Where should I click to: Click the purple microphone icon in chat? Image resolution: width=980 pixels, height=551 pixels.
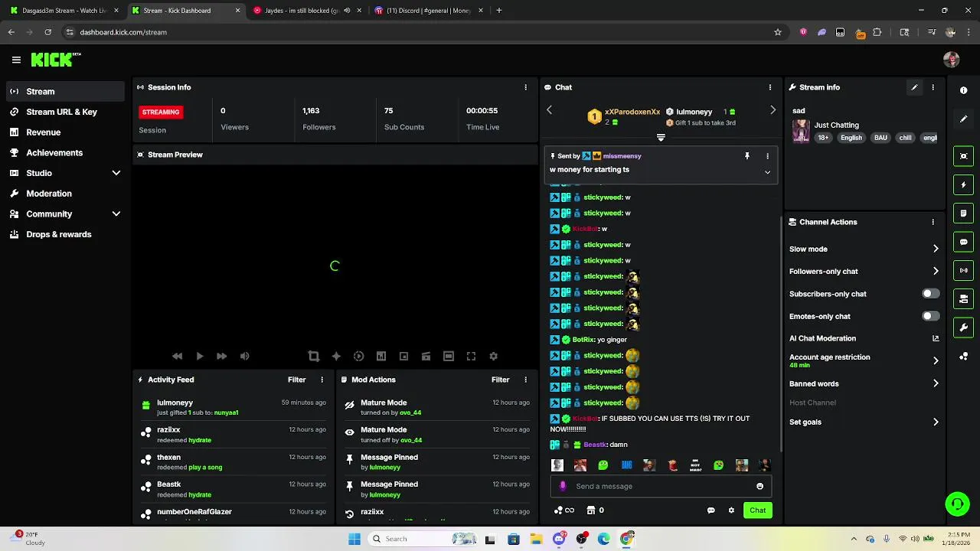[x=563, y=486]
